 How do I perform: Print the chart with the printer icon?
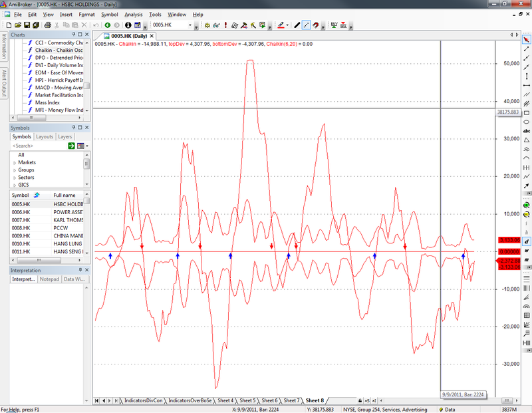click(x=47, y=25)
